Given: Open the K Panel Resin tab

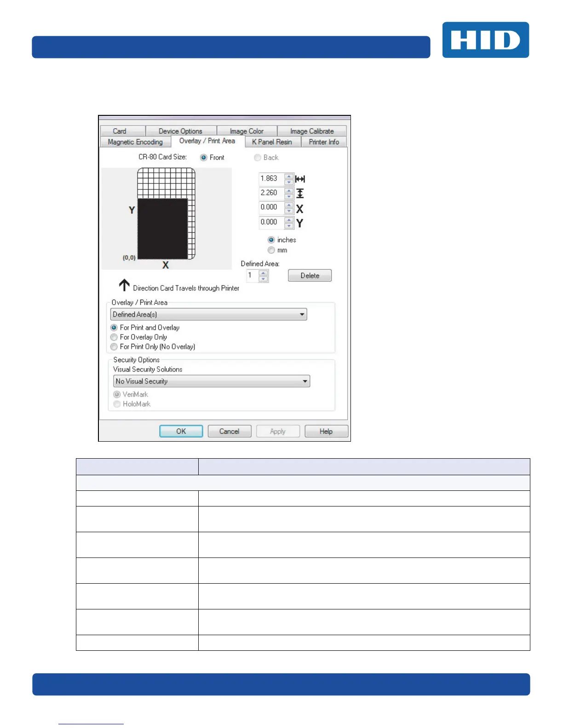Looking at the screenshot, I should coord(272,142).
